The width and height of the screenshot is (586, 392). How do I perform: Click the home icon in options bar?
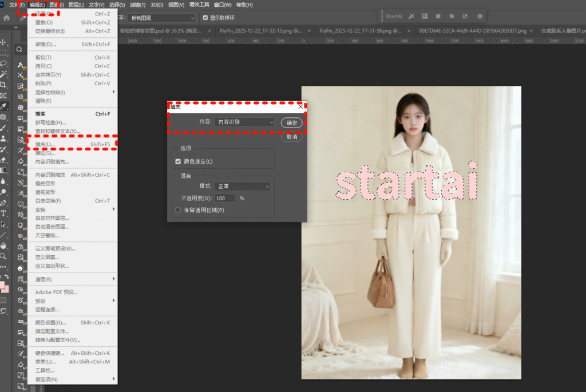click(x=6, y=18)
